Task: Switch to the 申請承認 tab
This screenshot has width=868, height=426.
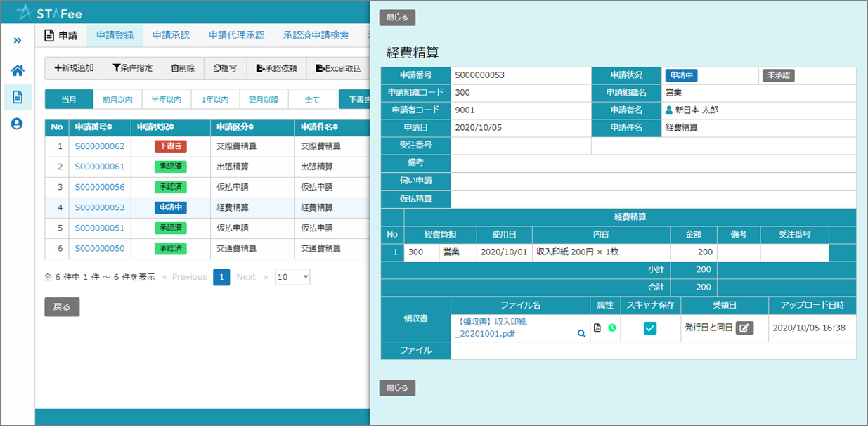Action: pos(171,35)
